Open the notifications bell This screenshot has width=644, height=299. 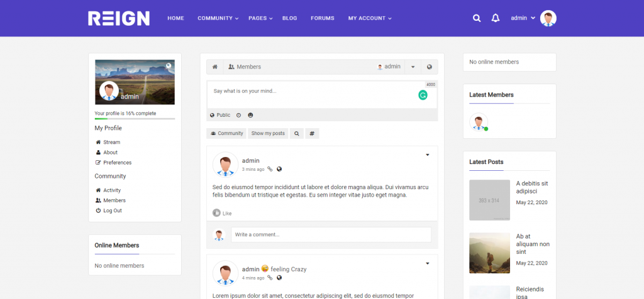(496, 18)
